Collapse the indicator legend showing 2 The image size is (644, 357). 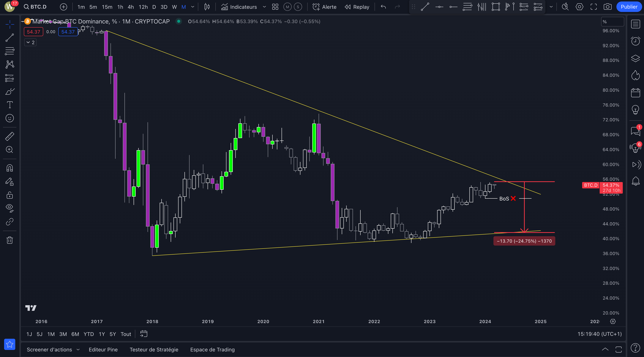pyautogui.click(x=30, y=42)
